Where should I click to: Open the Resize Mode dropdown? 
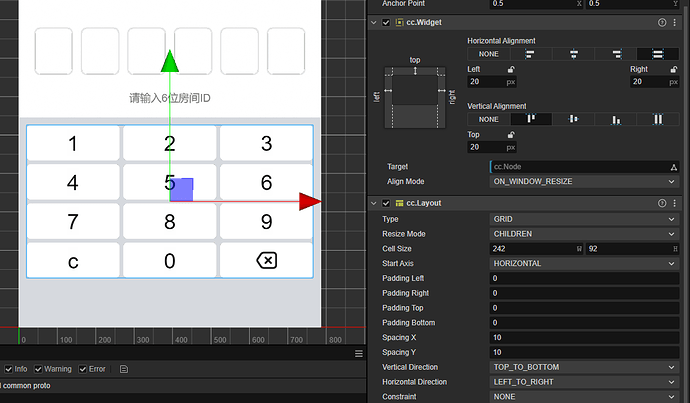click(x=584, y=234)
